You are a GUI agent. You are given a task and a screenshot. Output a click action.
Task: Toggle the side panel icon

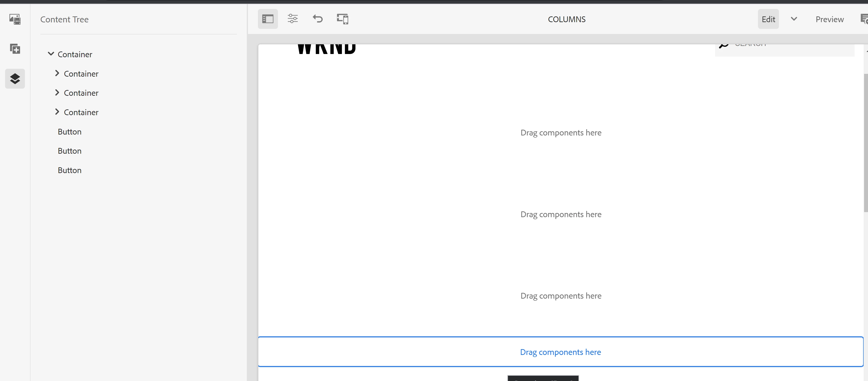point(268,19)
